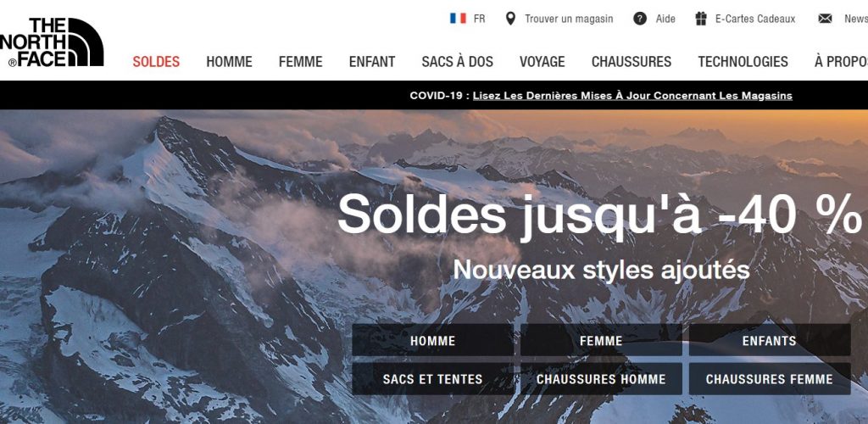Read the COVID-19 store updates link
Viewport: 868px width, 424px height.
coord(632,96)
